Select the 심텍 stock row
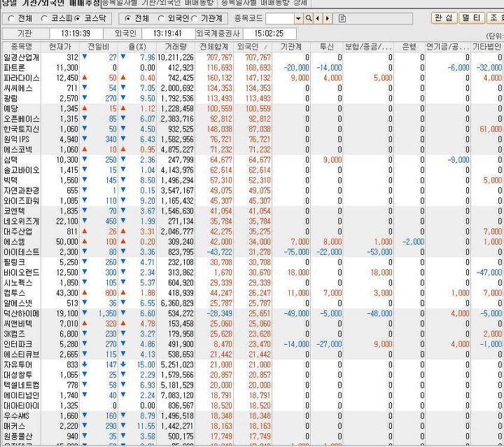Viewport: 504px width, 447px height. (x=252, y=160)
